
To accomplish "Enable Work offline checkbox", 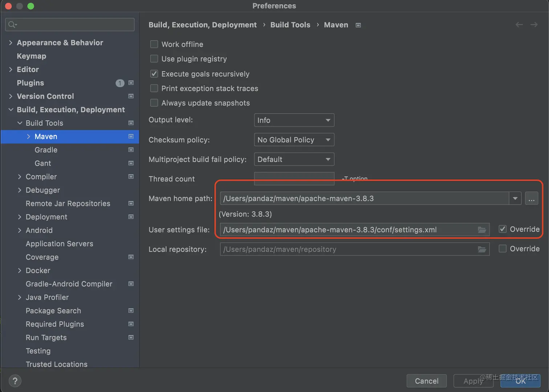I will [154, 44].
